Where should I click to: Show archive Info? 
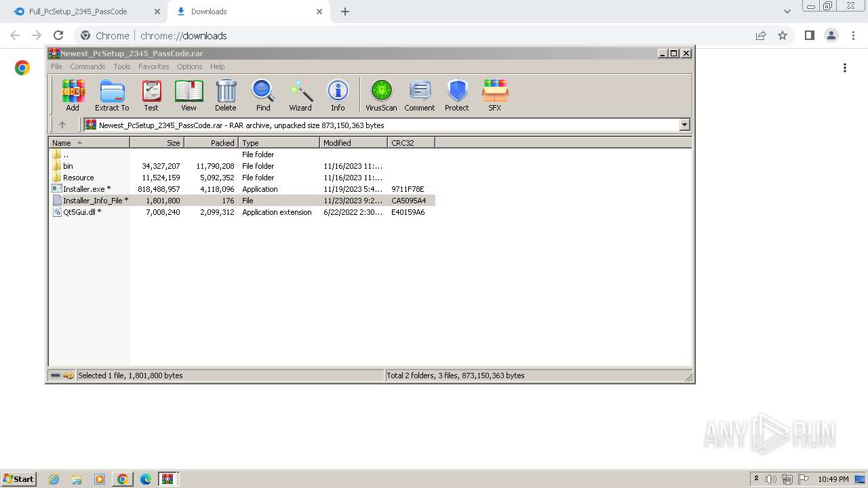[338, 95]
